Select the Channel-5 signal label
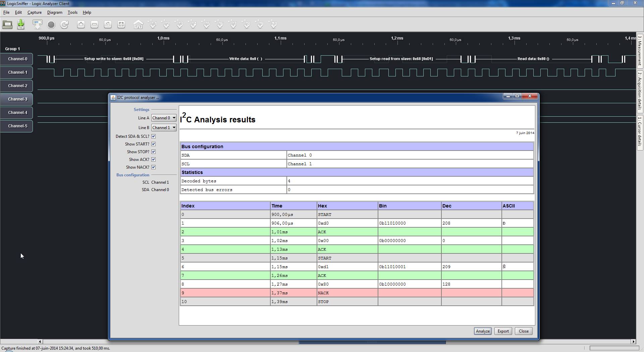644x352 pixels. click(17, 126)
